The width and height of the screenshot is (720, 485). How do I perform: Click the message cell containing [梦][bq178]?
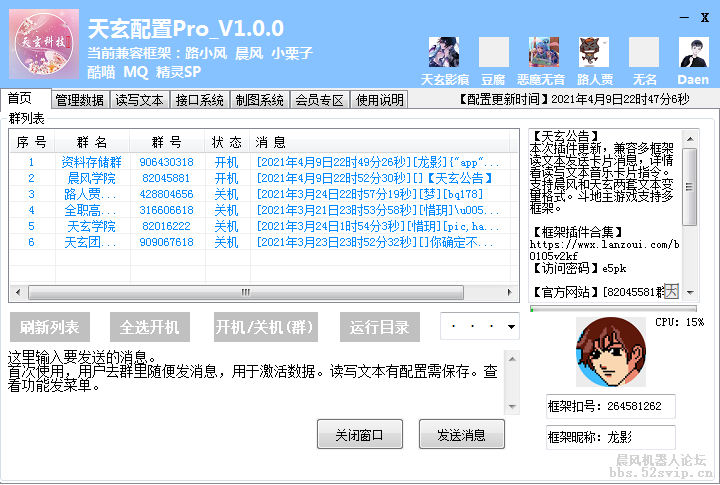click(370, 194)
